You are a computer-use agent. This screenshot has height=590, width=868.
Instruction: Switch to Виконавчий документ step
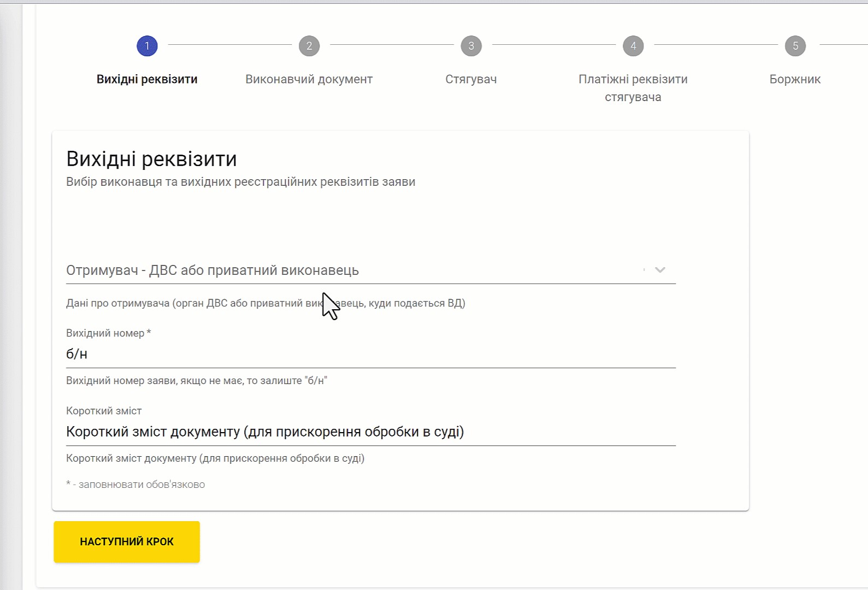[309, 79]
